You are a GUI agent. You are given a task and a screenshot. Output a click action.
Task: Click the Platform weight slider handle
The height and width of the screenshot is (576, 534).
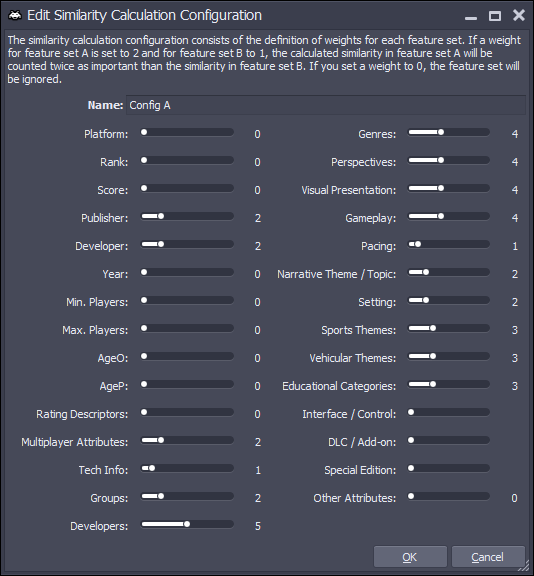click(x=144, y=132)
